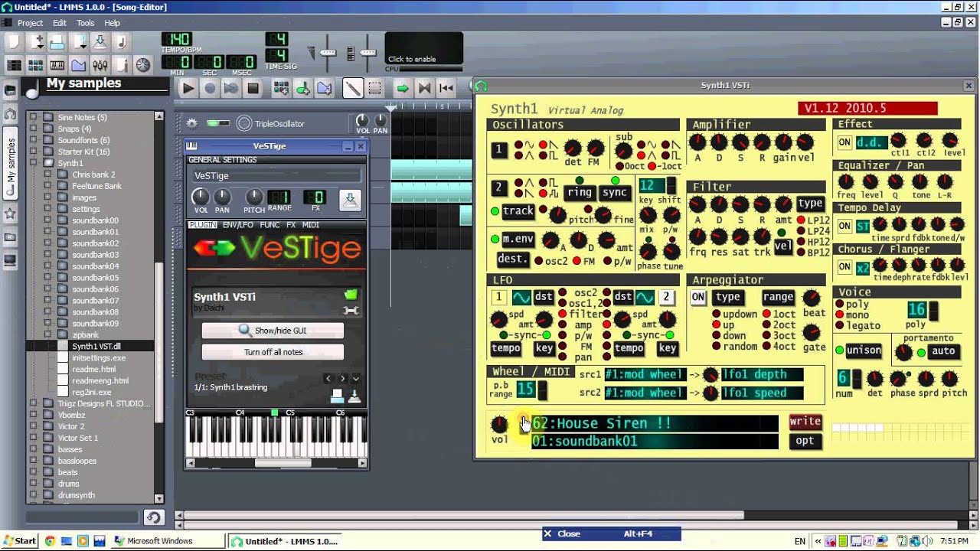Create a new project from the toolbar
The width and height of the screenshot is (980, 551).
[12, 41]
